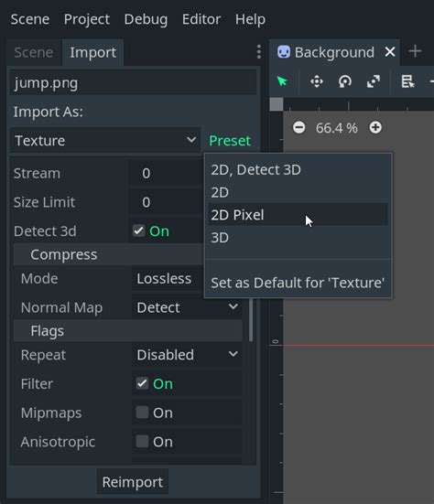Choose the Move Mode tool

click(x=317, y=81)
